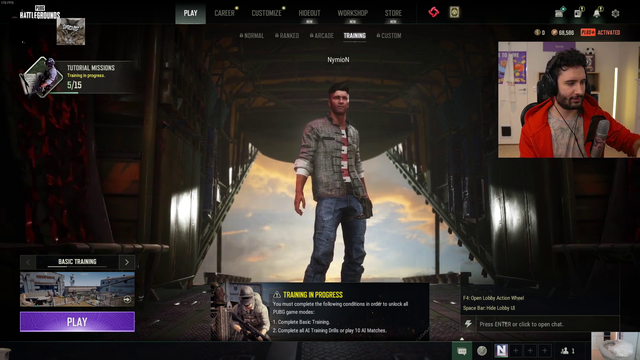Screen dimensions: 640x360
Task: Click the PLUS ACTIVATED badge
Action: tap(600, 33)
